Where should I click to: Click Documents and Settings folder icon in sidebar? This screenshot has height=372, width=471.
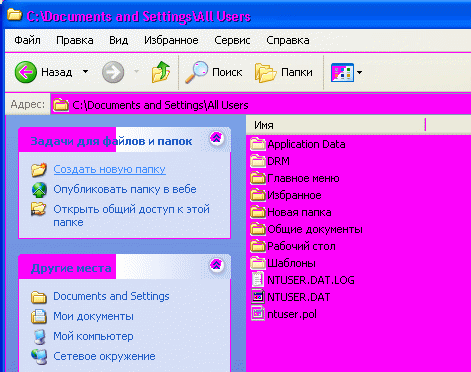[x=39, y=297]
